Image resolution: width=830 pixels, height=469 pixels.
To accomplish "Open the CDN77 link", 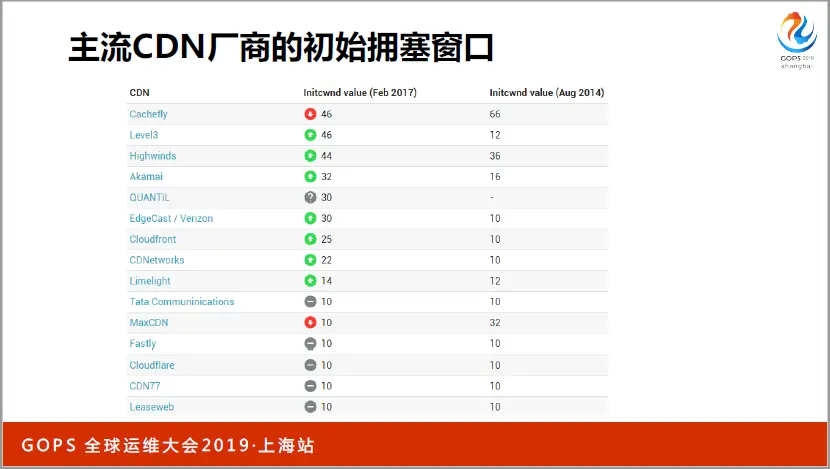I will 145,386.
